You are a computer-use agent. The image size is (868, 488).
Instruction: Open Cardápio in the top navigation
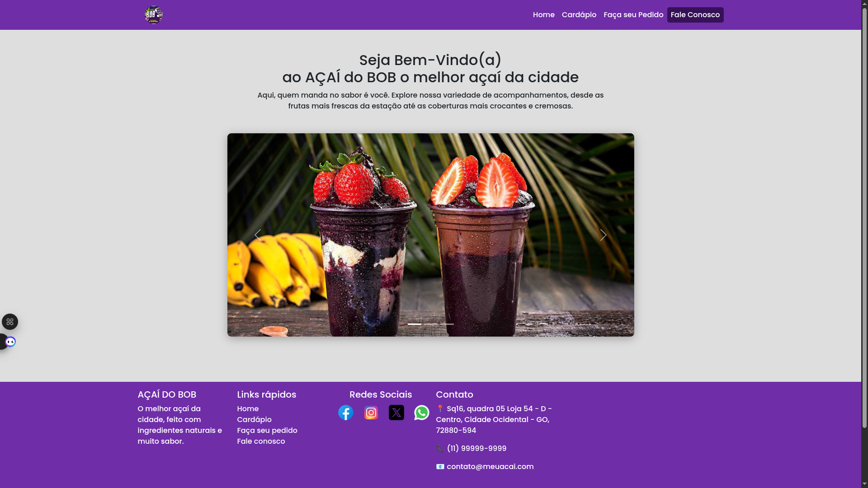click(579, 15)
